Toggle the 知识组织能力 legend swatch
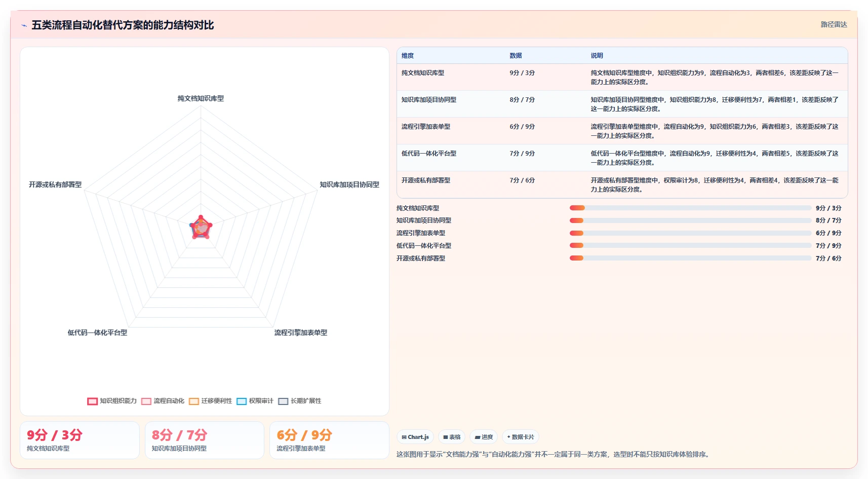Image resolution: width=868 pixels, height=479 pixels. (x=92, y=401)
